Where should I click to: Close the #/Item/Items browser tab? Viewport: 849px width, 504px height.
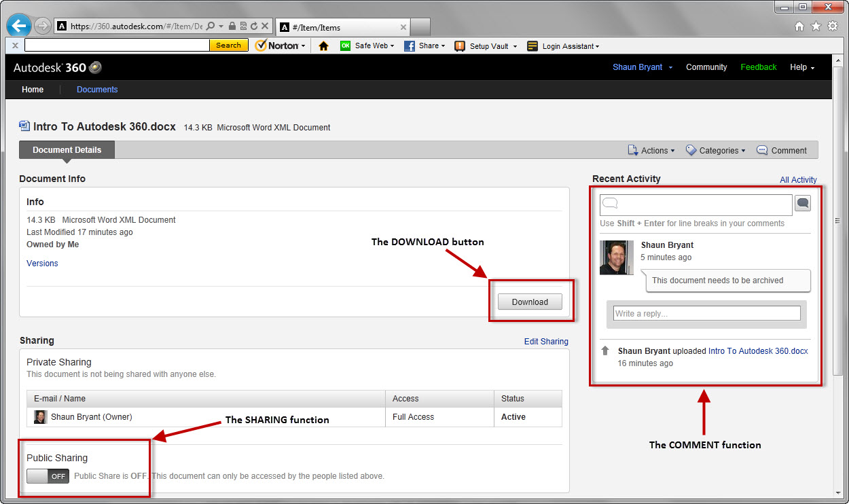(x=403, y=28)
